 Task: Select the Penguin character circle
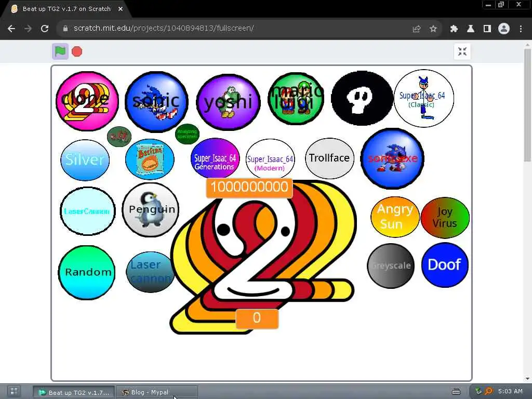[x=150, y=210]
